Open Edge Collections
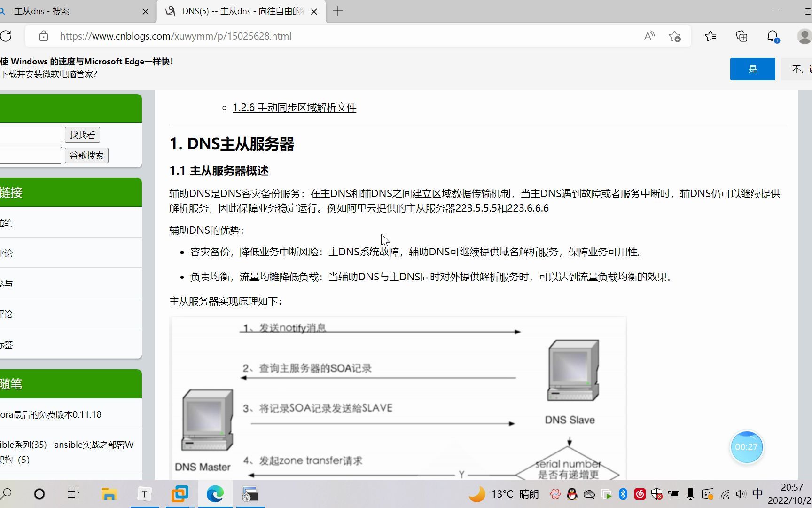This screenshot has width=812, height=508. pos(742,36)
